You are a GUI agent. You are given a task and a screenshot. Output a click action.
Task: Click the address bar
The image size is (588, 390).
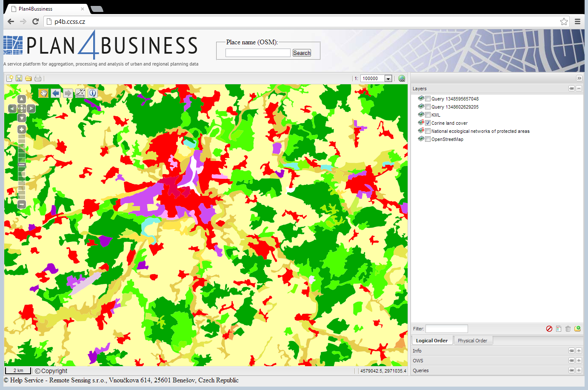pos(306,21)
